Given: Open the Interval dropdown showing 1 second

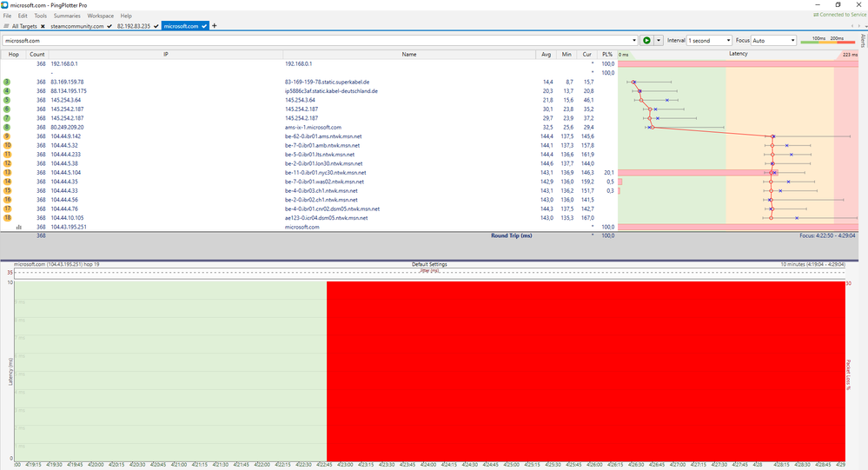Looking at the screenshot, I should click(x=709, y=41).
